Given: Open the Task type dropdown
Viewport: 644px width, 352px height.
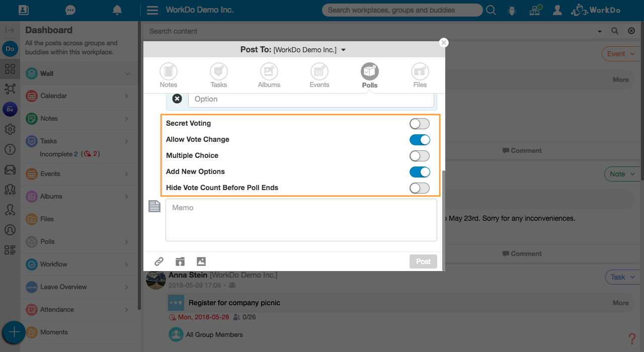Looking at the screenshot, I should pos(622,277).
